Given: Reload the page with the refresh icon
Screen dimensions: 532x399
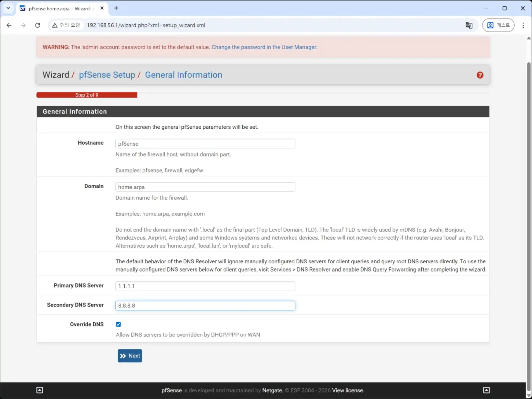Looking at the screenshot, I should pos(38,25).
